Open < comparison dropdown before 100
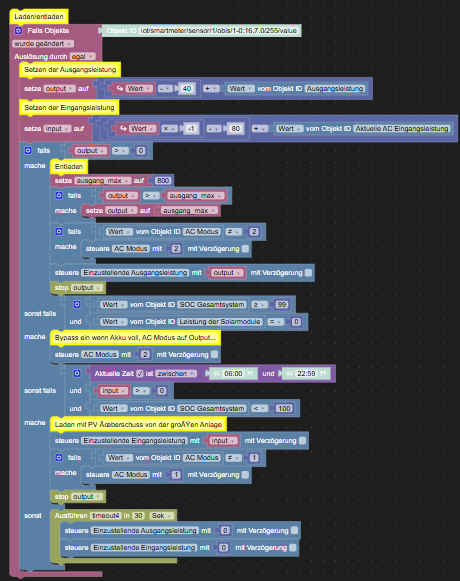Screen dimensions: 460x581 pyautogui.click(x=259, y=408)
